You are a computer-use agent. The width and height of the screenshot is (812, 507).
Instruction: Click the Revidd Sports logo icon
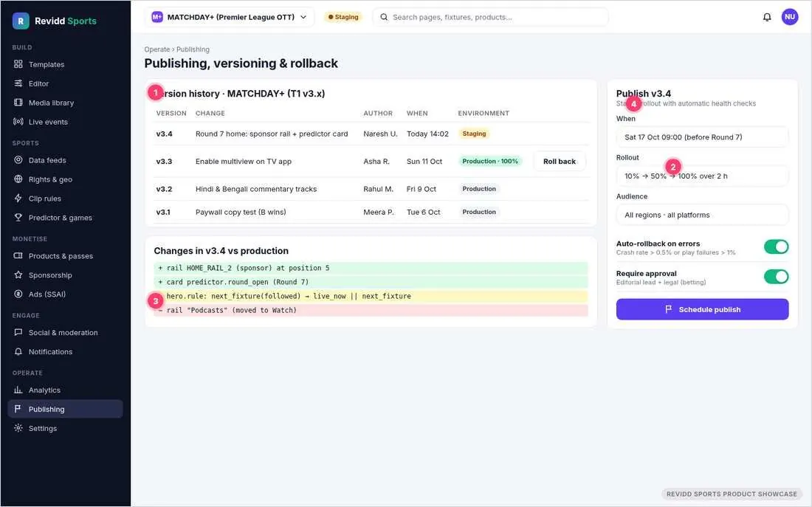click(20, 21)
